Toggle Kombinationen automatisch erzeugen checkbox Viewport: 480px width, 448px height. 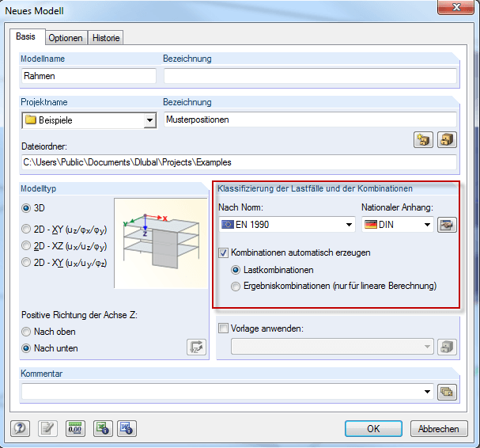223,252
